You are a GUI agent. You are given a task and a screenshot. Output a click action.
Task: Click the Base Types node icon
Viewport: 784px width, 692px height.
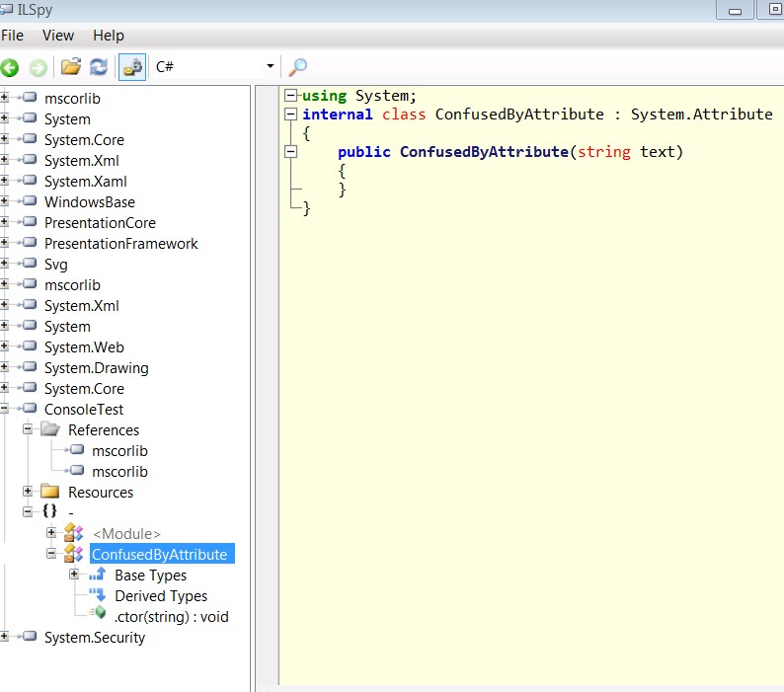tap(98, 575)
